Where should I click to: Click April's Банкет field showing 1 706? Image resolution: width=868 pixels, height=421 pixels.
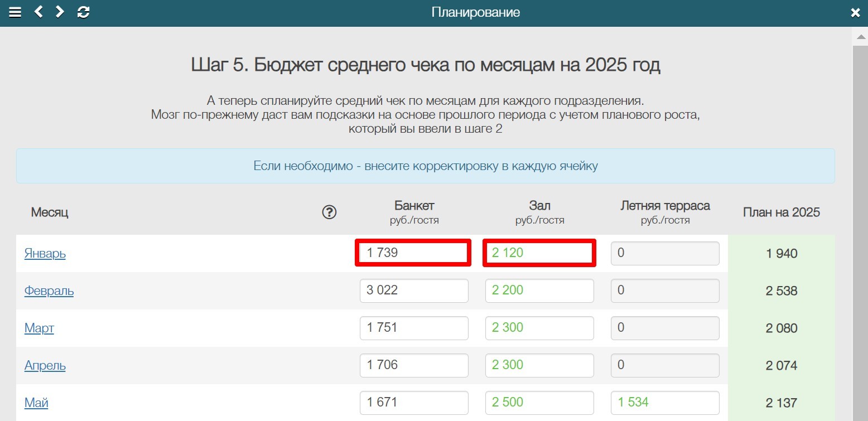pos(413,365)
